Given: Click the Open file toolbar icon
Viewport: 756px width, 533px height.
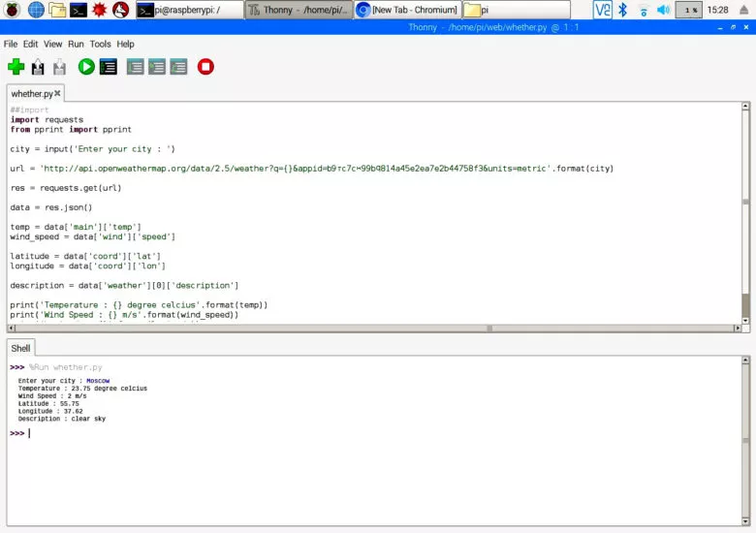Looking at the screenshot, I should point(38,67).
